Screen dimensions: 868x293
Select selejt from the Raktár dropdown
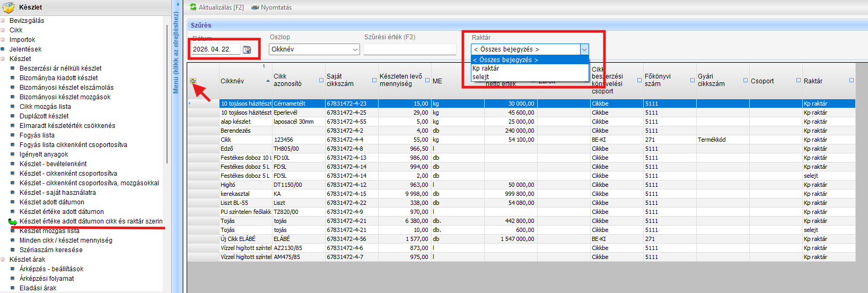click(x=481, y=77)
